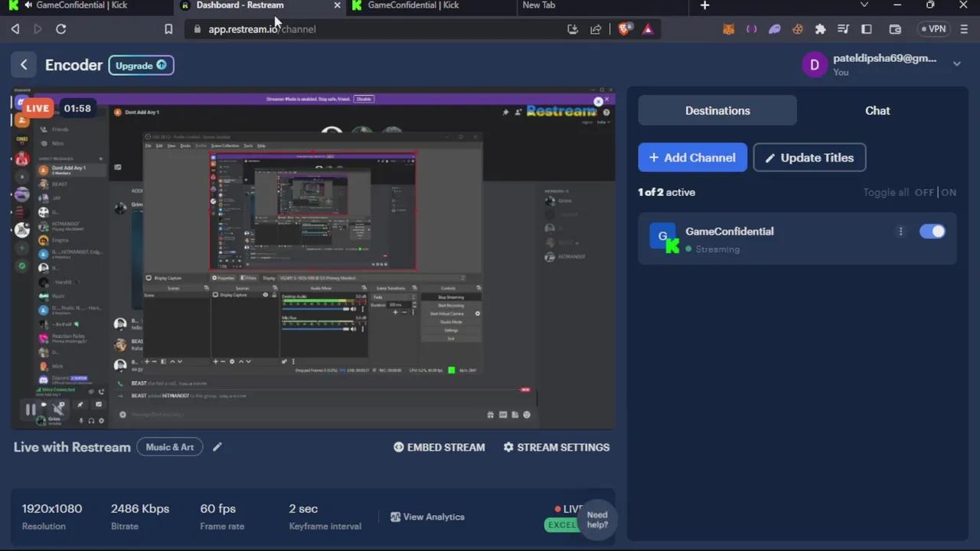Click the GameConfidential Kick channel avatar
Image resolution: width=980 pixels, height=551 pixels.
coord(663,237)
